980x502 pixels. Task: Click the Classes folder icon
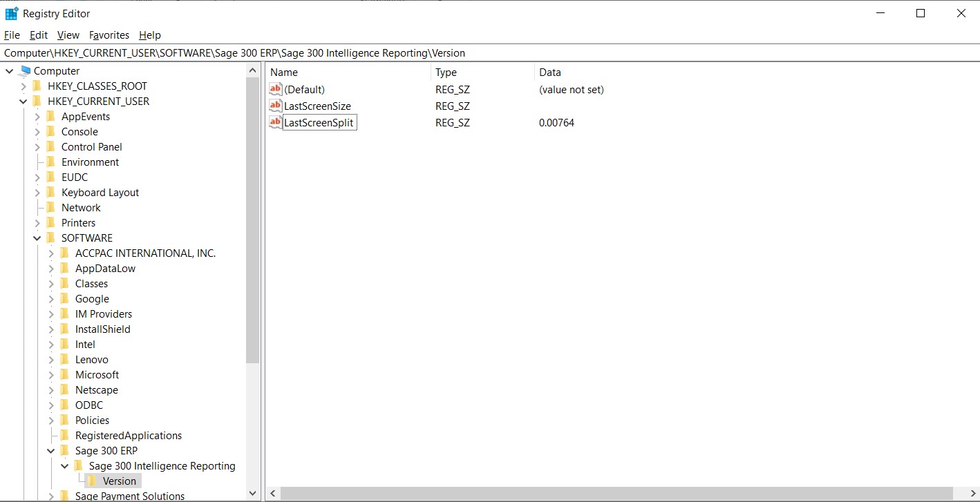(x=65, y=283)
